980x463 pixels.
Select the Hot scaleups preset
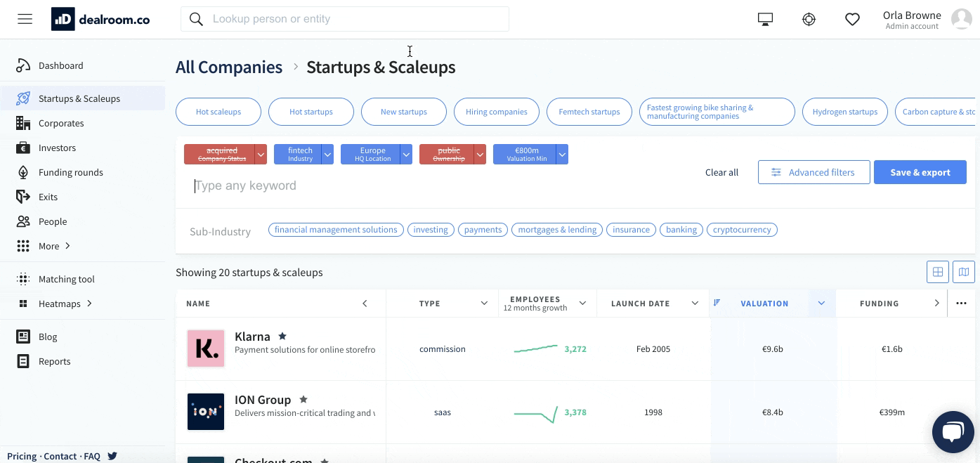click(218, 112)
